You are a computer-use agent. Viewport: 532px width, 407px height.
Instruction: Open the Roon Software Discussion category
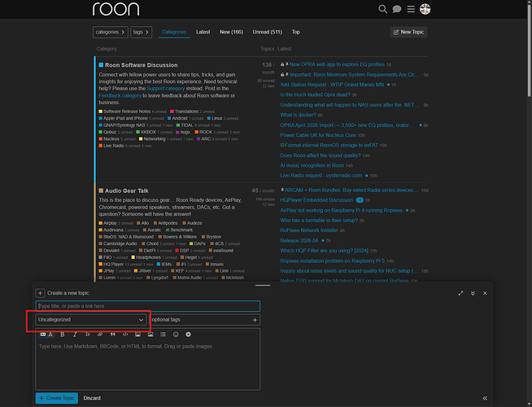(142, 65)
